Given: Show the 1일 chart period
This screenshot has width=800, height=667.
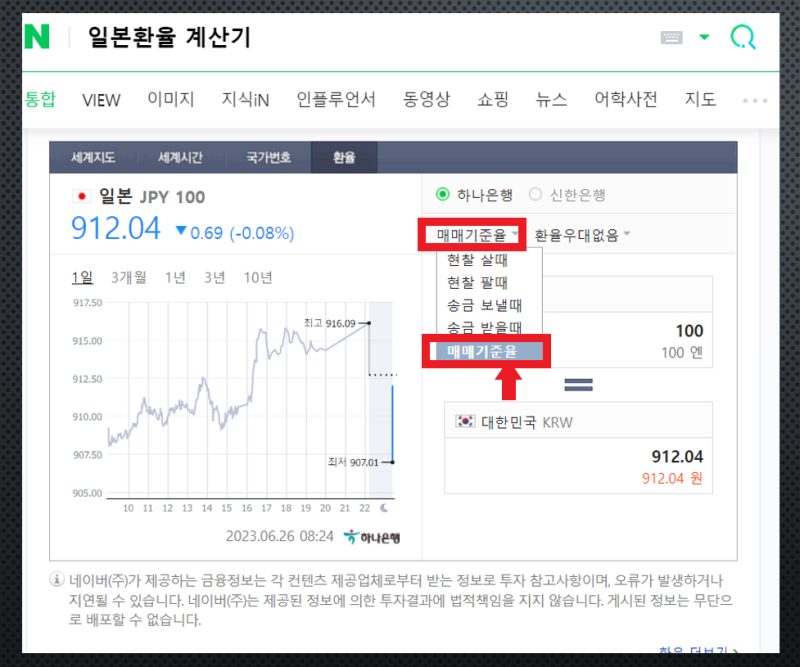Looking at the screenshot, I should 82,278.
